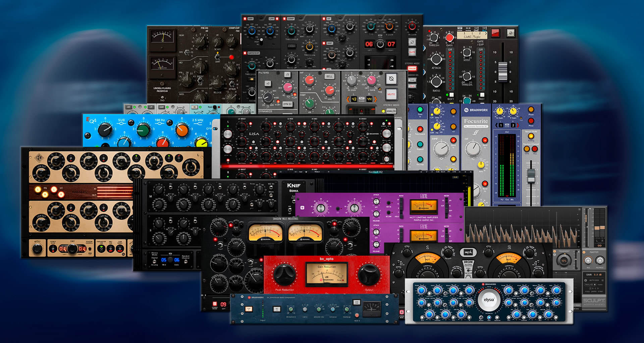Click the left orange arrow beside channel 43
The image size is (644, 343).
click(x=348, y=99)
